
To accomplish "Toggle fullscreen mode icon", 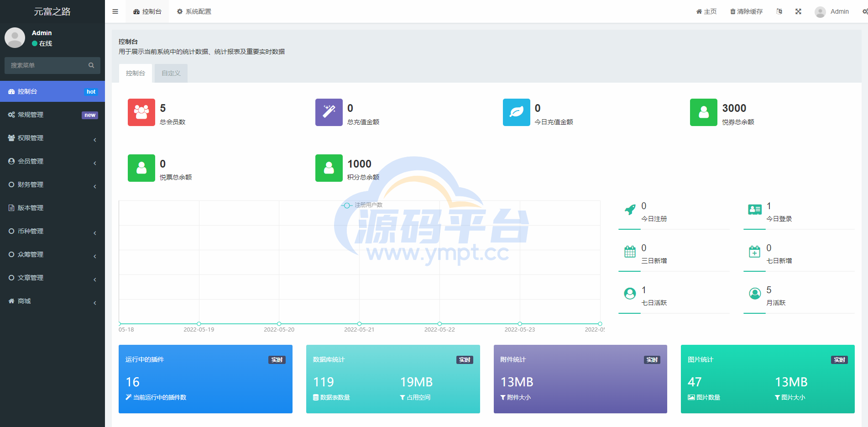I will pyautogui.click(x=798, y=11).
